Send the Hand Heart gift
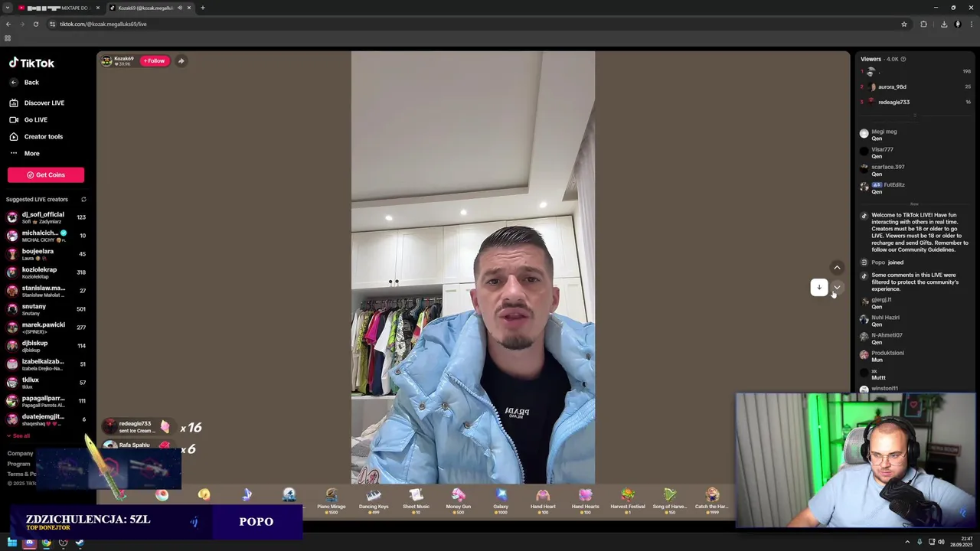This screenshot has height=551, width=980. point(543,500)
